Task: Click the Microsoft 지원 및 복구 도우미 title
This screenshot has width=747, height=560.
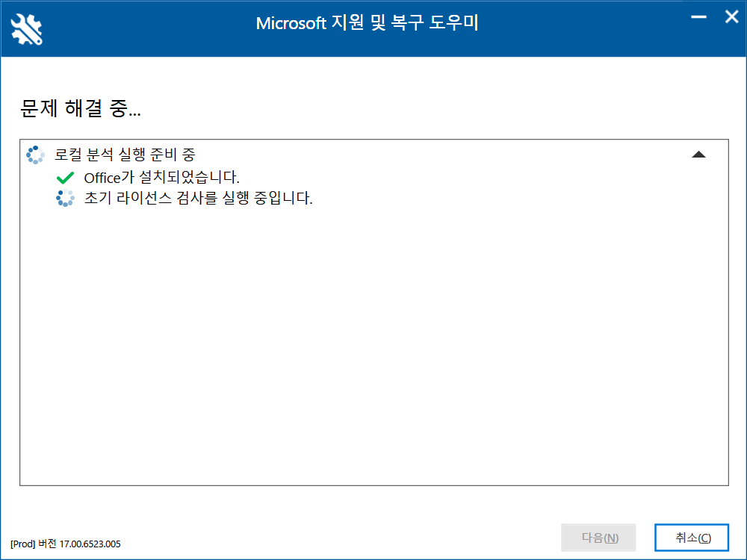Action: (367, 23)
